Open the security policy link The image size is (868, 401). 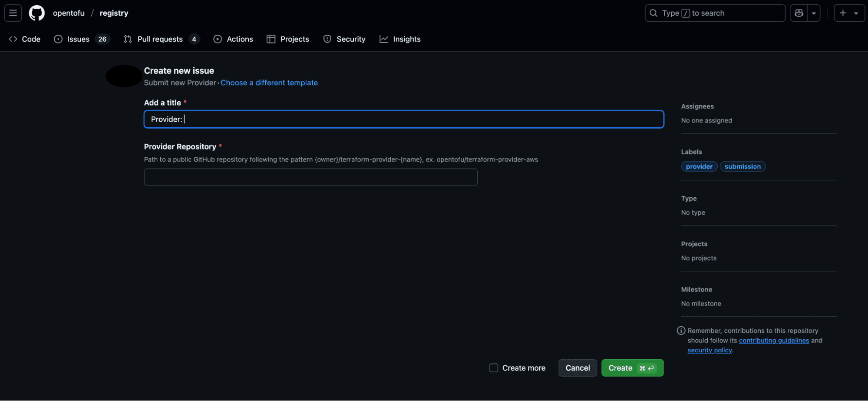click(x=710, y=350)
